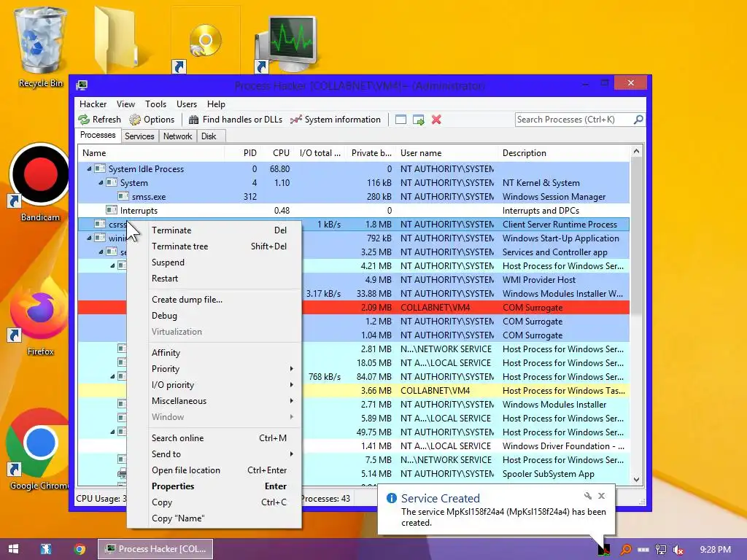Collapse the System Idle Process tree

pos(89,168)
